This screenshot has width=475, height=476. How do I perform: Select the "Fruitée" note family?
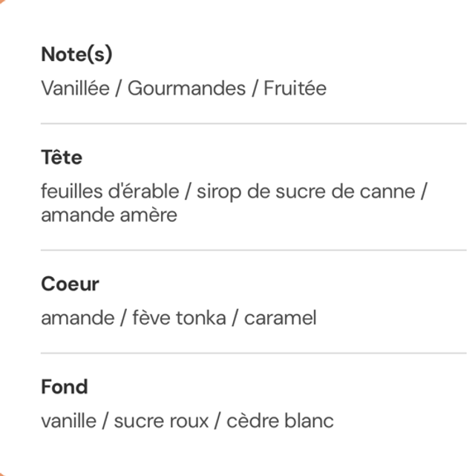295,89
